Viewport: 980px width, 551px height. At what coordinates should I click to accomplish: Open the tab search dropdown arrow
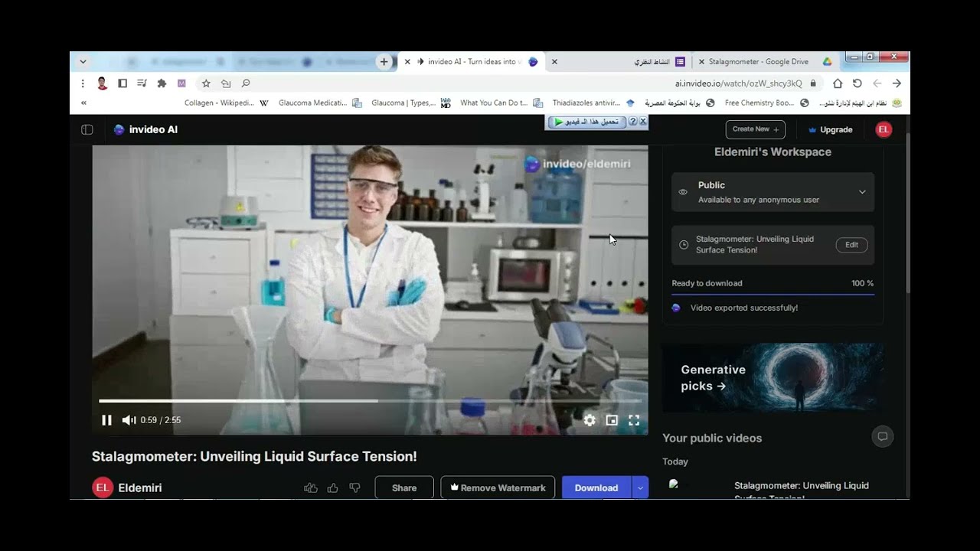[83, 62]
